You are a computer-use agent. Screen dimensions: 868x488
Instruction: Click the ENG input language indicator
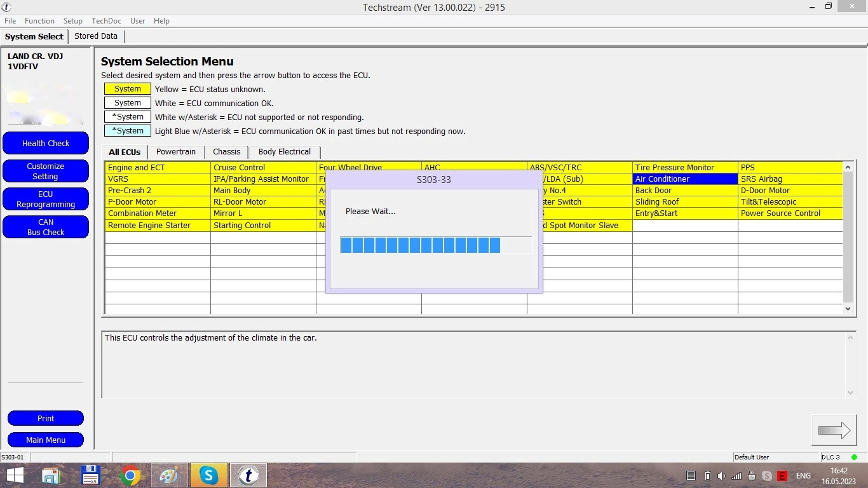coord(803,476)
